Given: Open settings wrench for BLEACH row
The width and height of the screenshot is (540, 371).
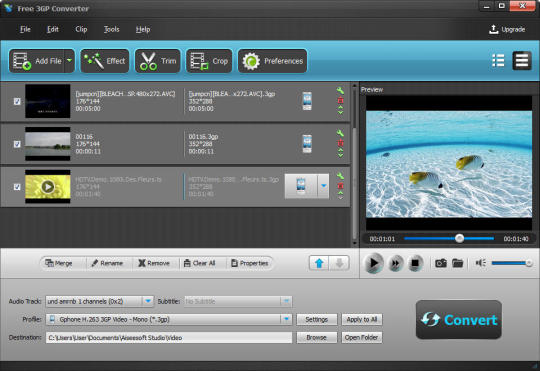Looking at the screenshot, I should (x=340, y=91).
